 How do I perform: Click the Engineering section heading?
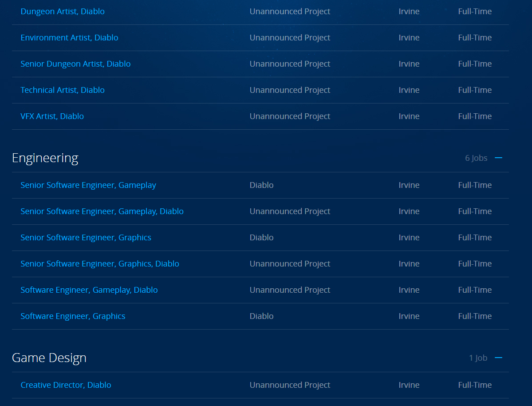(x=45, y=158)
